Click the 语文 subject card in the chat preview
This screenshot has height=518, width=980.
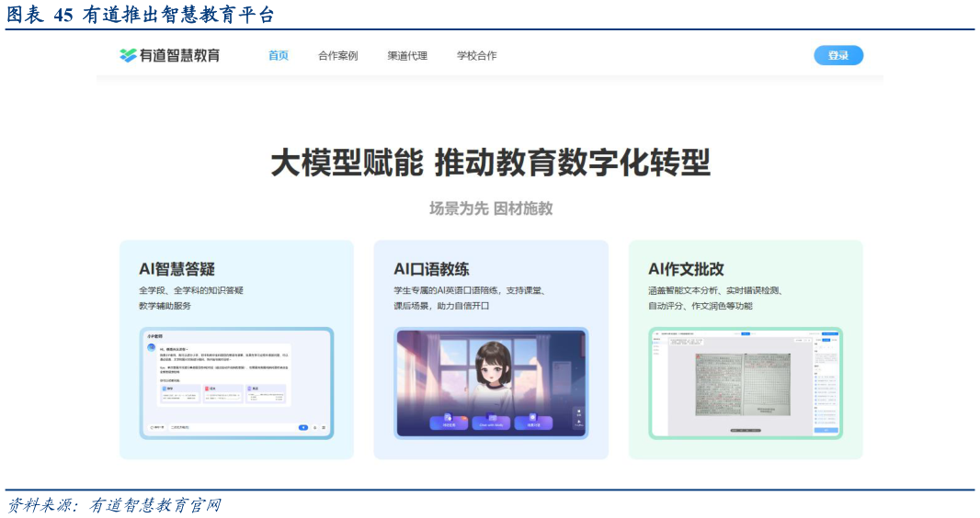(223, 394)
